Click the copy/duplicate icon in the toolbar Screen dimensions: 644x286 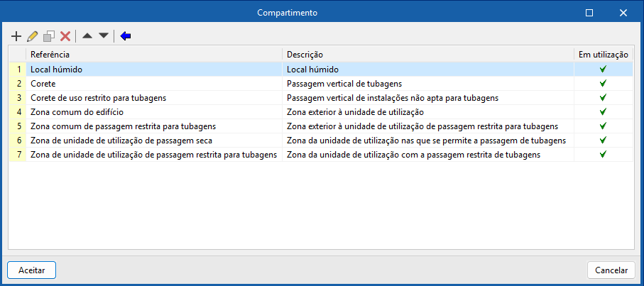(x=48, y=35)
